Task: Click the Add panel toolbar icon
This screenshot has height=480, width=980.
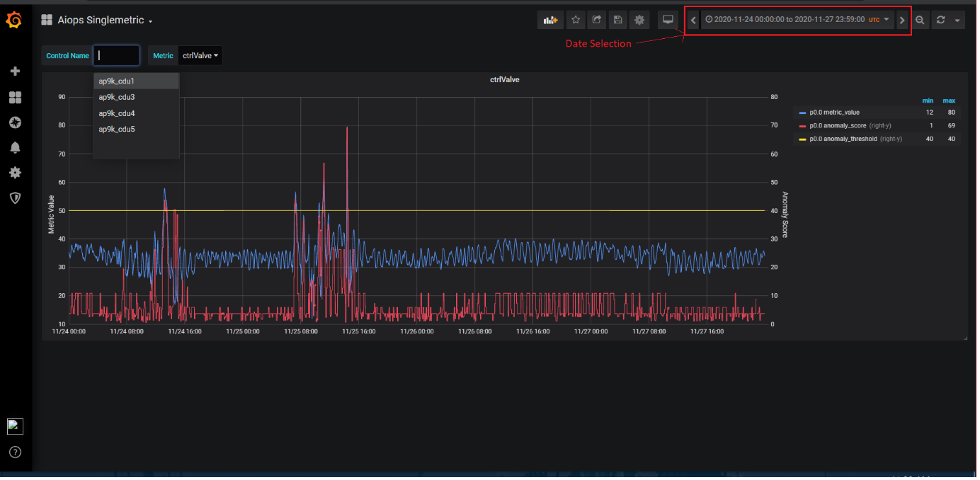Action: [550, 21]
